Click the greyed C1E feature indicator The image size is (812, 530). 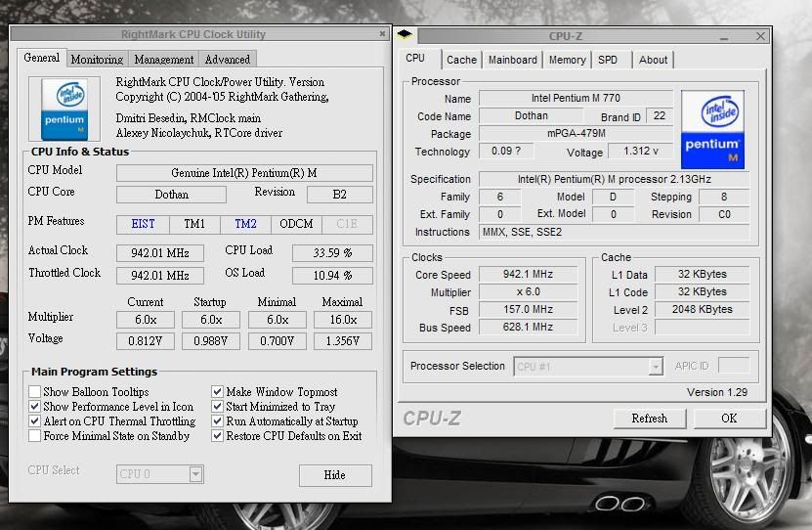click(347, 224)
